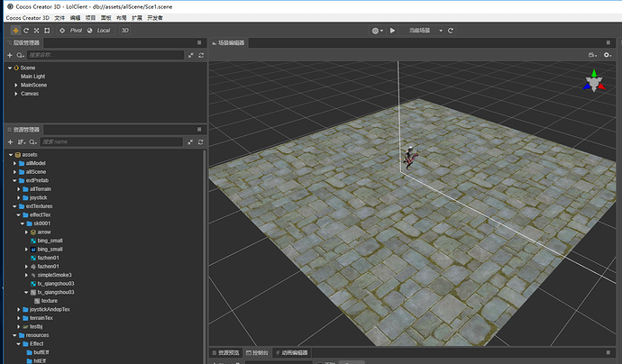This screenshot has height=364, width=622.
Task: Toggle the 3D view mode button
Action: pos(125,31)
